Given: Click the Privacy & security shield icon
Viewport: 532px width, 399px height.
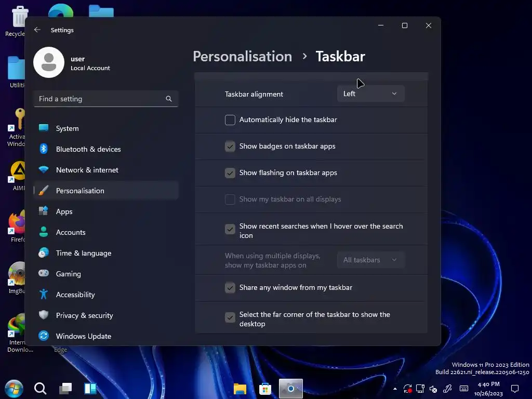Looking at the screenshot, I should 44,315.
